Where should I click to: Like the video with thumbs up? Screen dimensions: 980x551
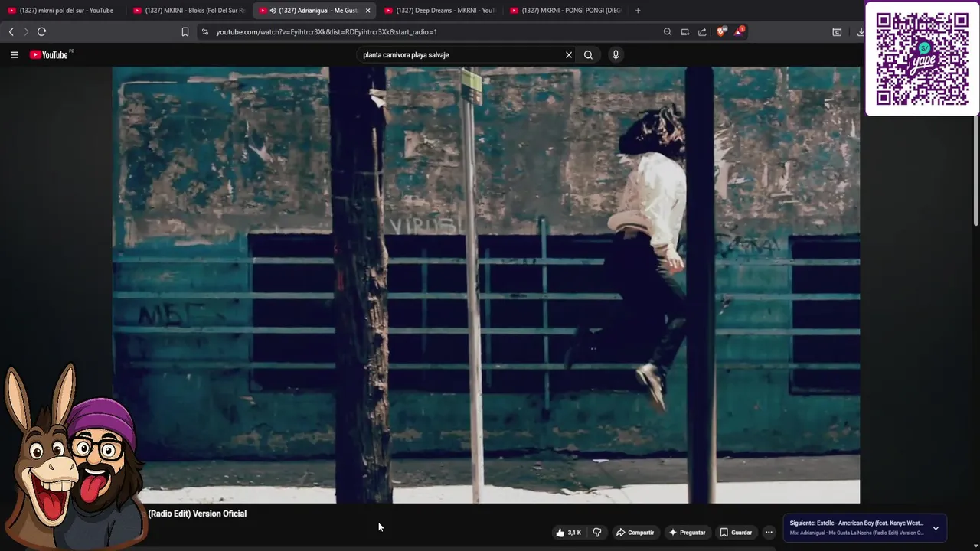[x=569, y=533]
